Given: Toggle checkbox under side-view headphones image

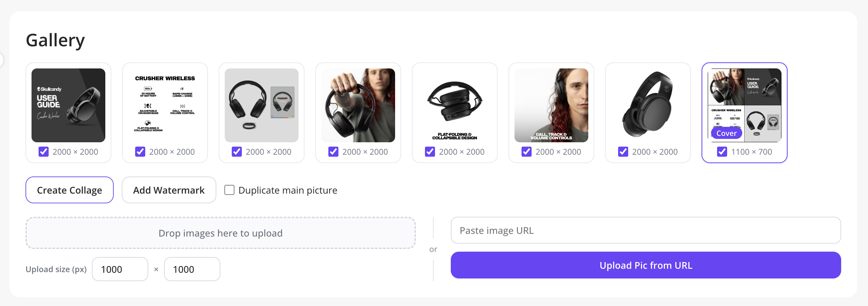Looking at the screenshot, I should click(x=623, y=152).
